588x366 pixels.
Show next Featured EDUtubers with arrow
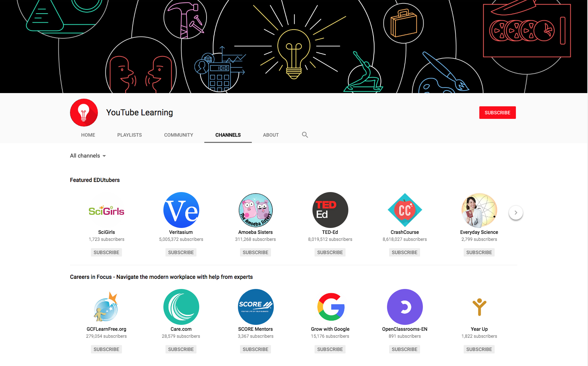click(516, 213)
